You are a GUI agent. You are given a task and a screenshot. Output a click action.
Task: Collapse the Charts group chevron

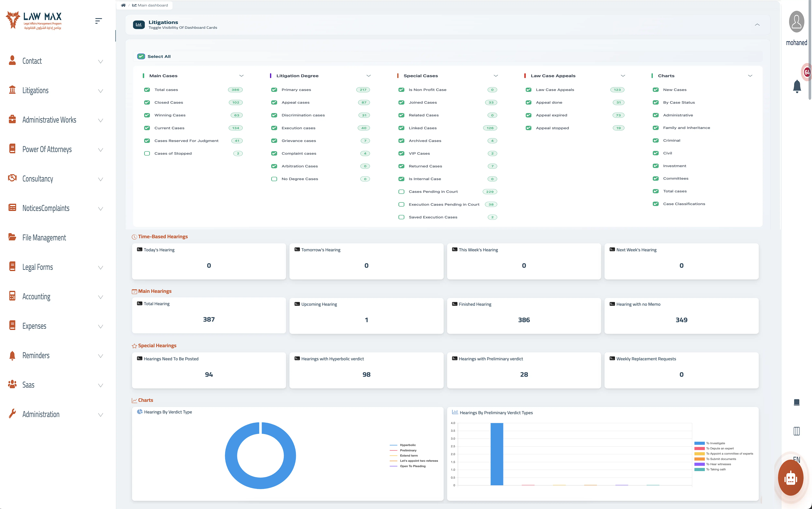point(750,76)
